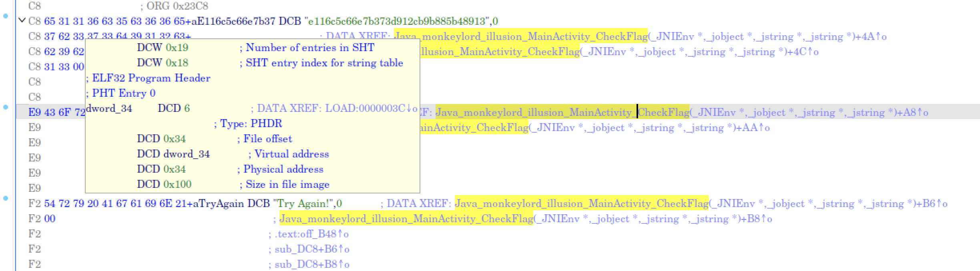Follow the .text:off_B48 cross reference
The image size is (980, 271).
311,234
